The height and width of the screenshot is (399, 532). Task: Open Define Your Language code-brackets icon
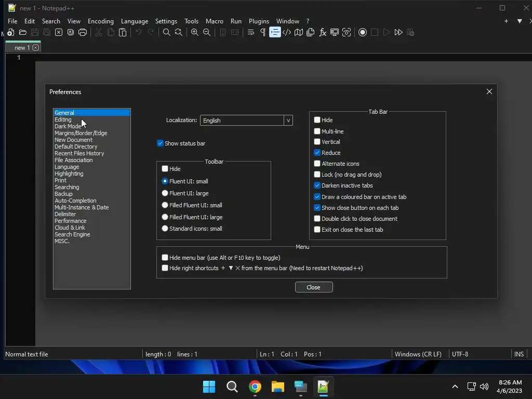(x=287, y=32)
